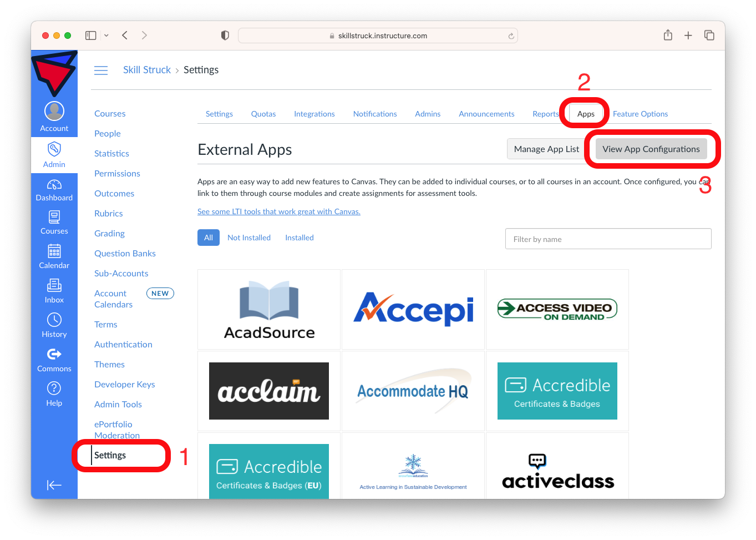This screenshot has width=756, height=540.
Task: Expand Safari sidebar dropdown chevron
Action: coord(106,36)
